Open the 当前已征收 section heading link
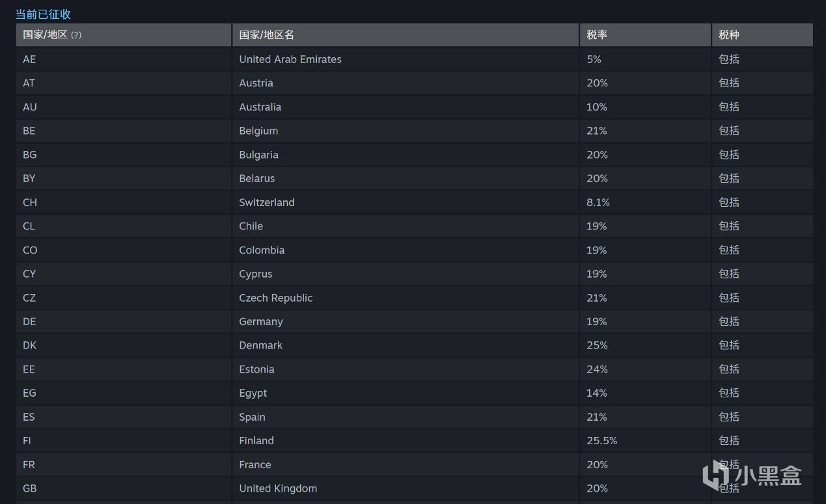The width and height of the screenshot is (826, 504). [44, 14]
